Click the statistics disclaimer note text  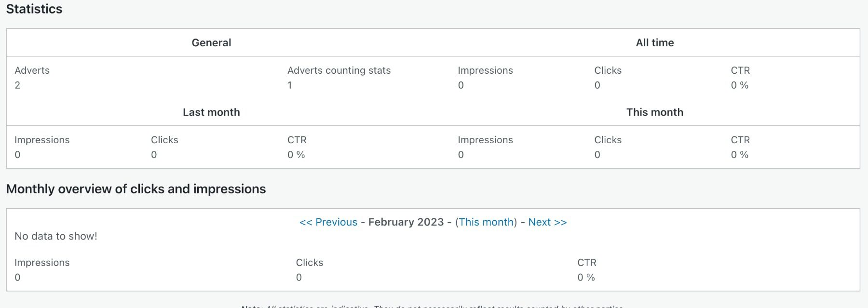pyautogui.click(x=432, y=305)
